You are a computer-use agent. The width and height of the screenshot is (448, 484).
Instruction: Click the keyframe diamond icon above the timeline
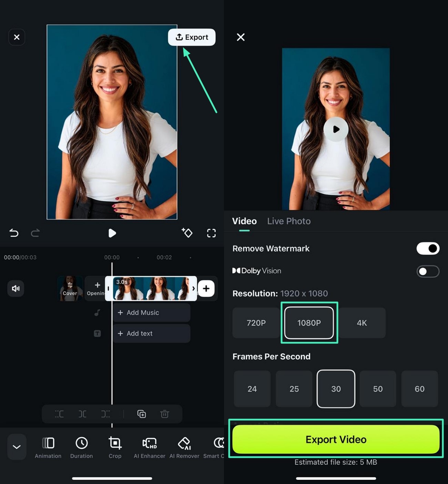(x=187, y=233)
